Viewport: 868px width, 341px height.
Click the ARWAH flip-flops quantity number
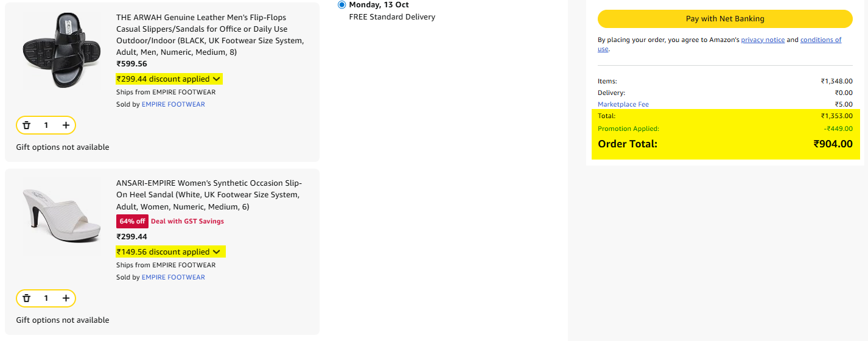(x=46, y=125)
